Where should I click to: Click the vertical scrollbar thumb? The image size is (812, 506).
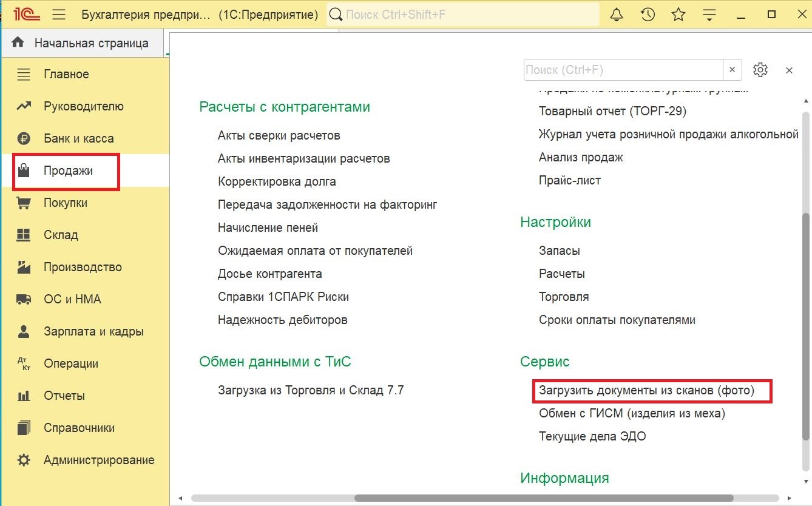[x=806, y=326]
